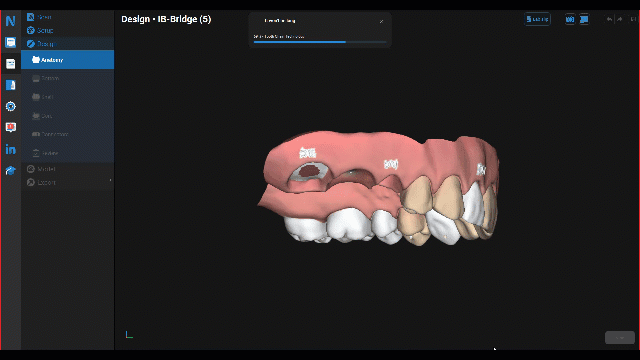Open the round gear settings icon in the sidebar
Screen dimensions: 640x360
coord(11,106)
